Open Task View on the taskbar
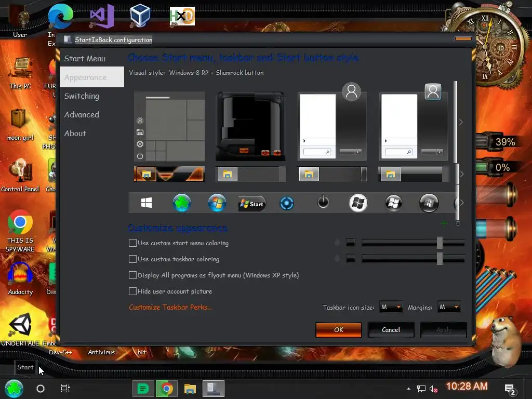This screenshot has width=532, height=399. [x=65, y=389]
